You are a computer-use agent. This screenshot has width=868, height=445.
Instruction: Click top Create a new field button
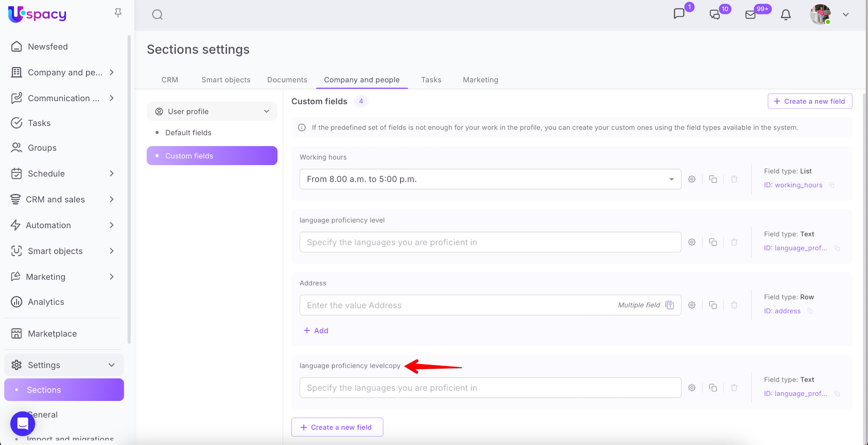(x=810, y=101)
